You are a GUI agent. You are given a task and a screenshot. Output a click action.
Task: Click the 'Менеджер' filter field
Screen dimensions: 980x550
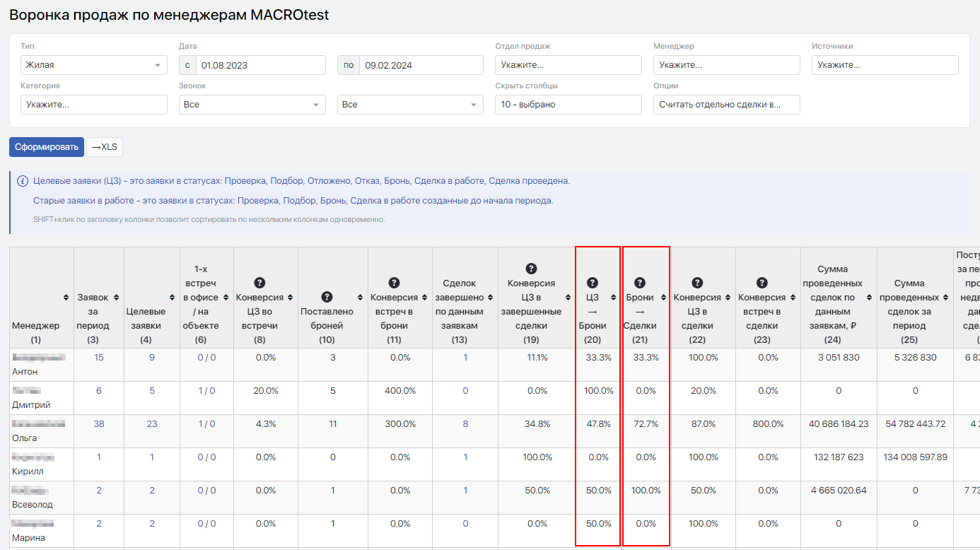coord(726,65)
